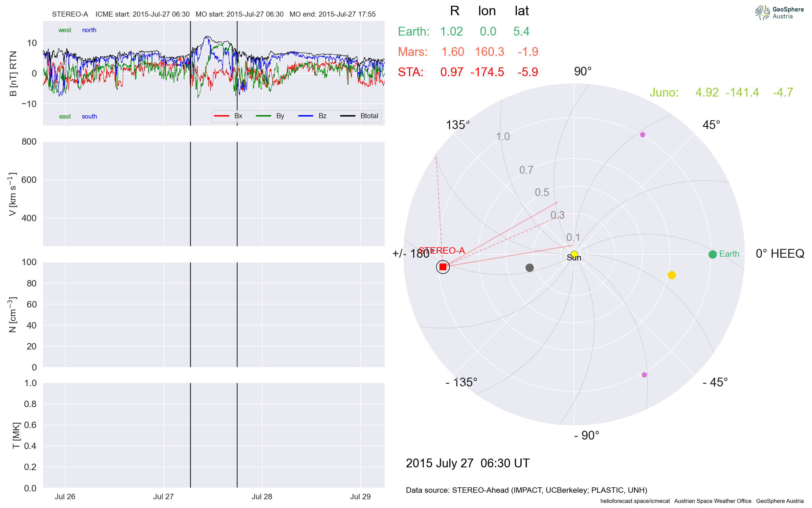Click the 'STA:' row label
The height and width of the screenshot is (508, 812).
pos(410,72)
